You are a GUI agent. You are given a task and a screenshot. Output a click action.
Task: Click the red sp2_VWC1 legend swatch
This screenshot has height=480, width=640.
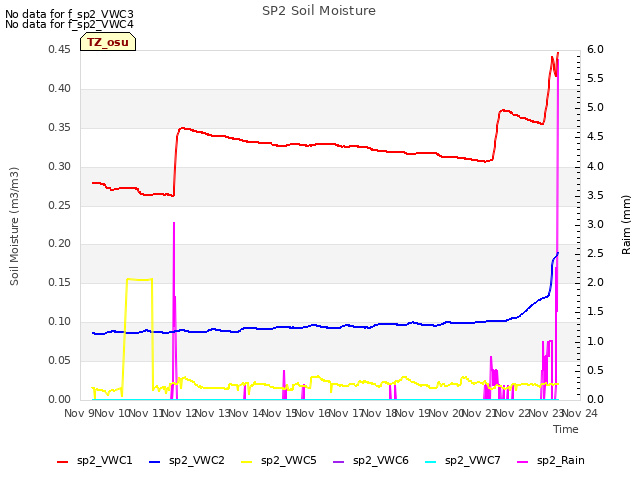pyautogui.click(x=62, y=462)
